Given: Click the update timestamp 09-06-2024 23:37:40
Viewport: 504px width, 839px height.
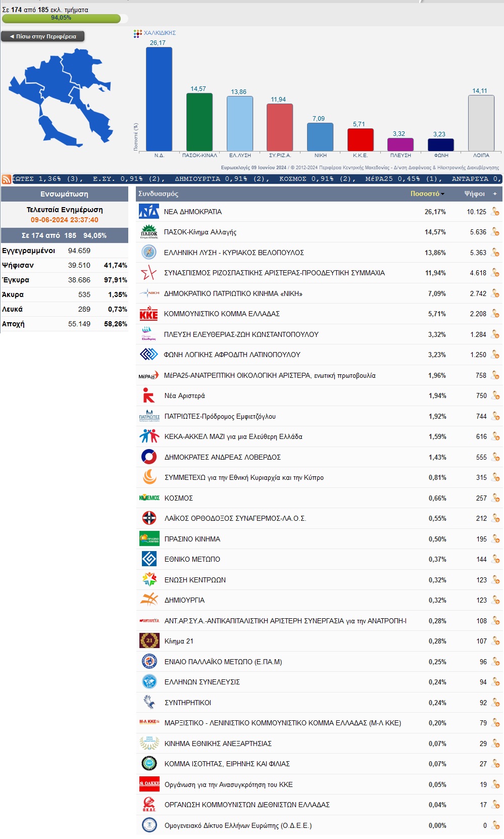Looking at the screenshot, I should [65, 220].
